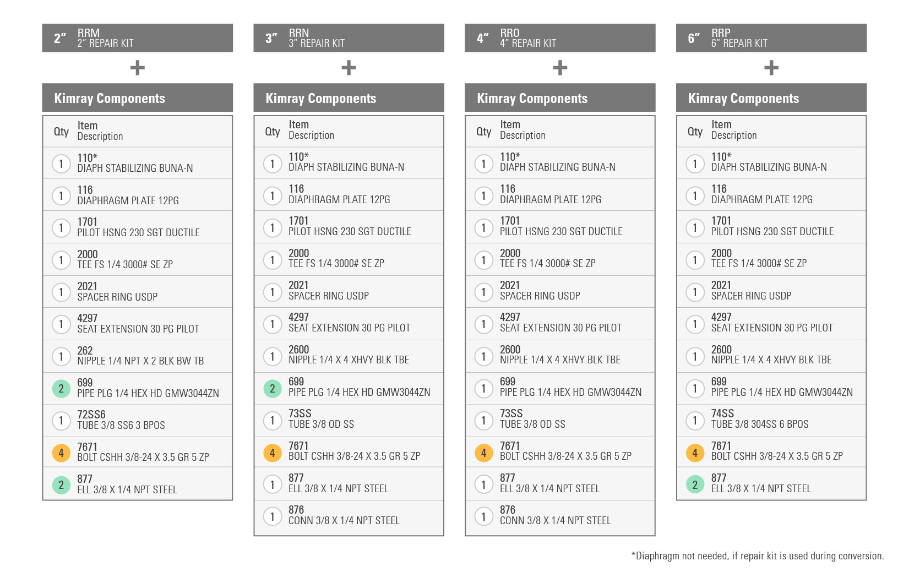
Task: Click the diaphragm footnote text at the bottom
Action: pos(758,556)
